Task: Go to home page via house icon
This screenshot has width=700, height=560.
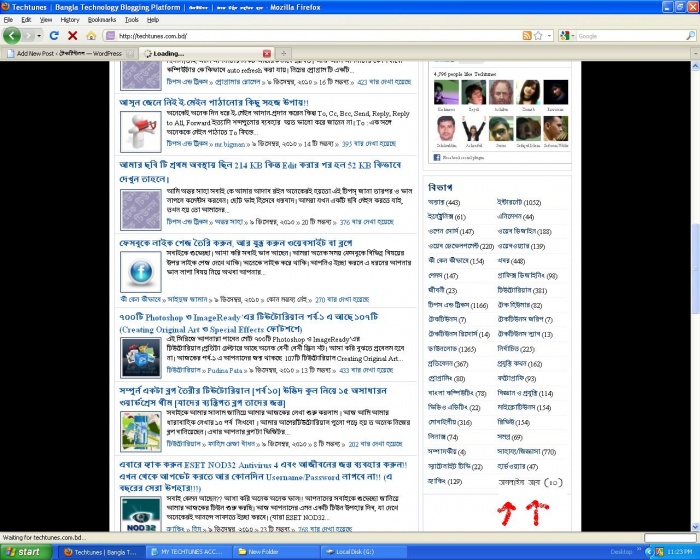Action: click(91, 36)
